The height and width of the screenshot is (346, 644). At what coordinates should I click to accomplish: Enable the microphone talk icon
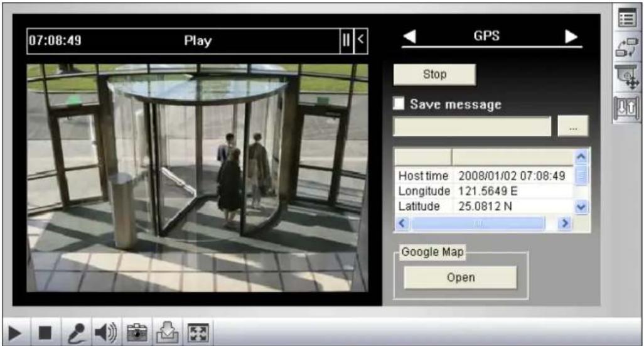coord(77,332)
